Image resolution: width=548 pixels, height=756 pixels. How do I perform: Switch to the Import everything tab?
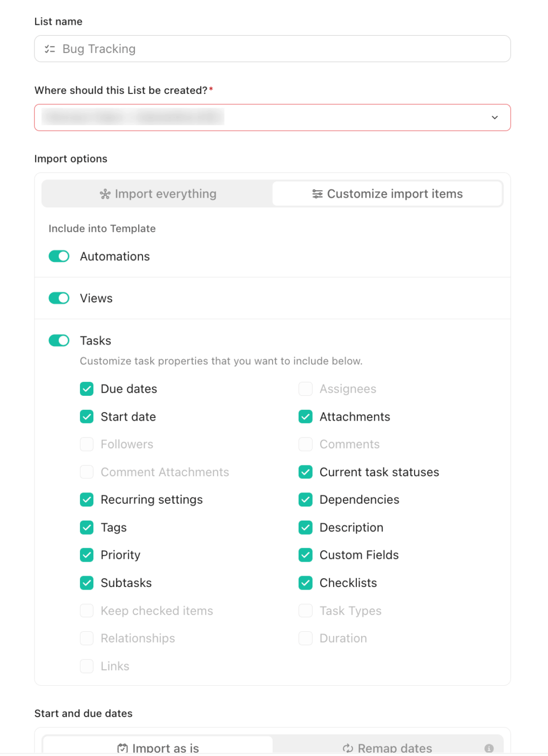pos(157,193)
